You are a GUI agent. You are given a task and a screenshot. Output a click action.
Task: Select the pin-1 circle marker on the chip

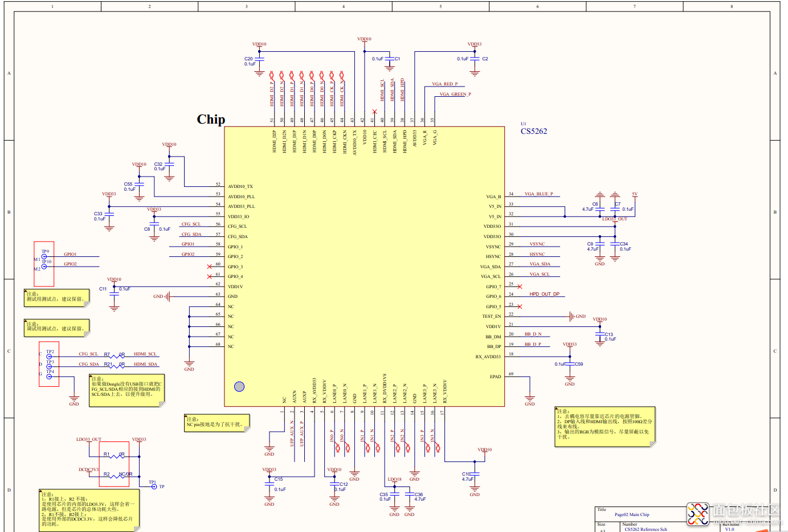pyautogui.click(x=239, y=386)
